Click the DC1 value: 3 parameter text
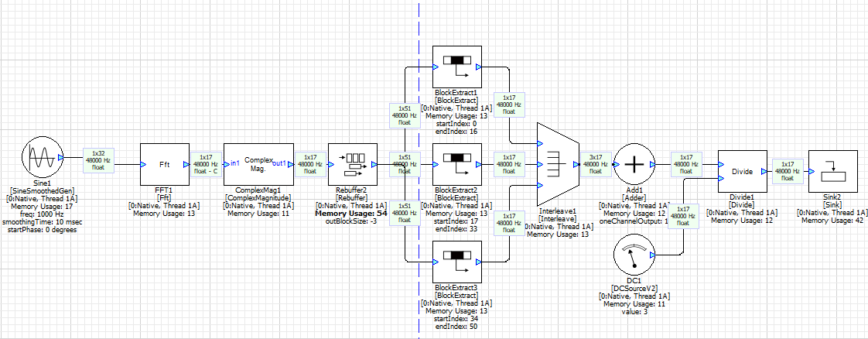 click(634, 312)
